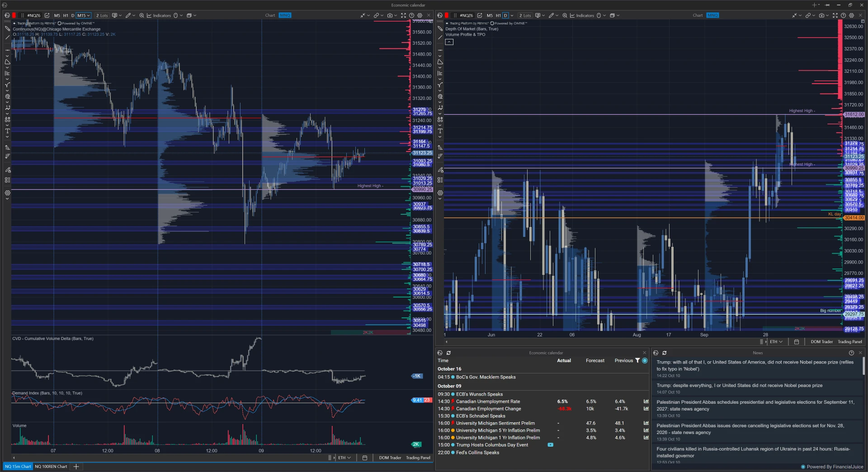Image resolution: width=868 pixels, height=472 pixels.
Task: Click the University Michigan Sentiment Prelim event
Action: pos(495,423)
